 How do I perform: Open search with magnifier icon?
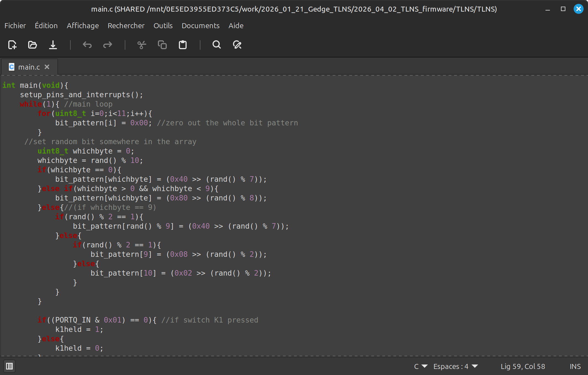(x=217, y=45)
